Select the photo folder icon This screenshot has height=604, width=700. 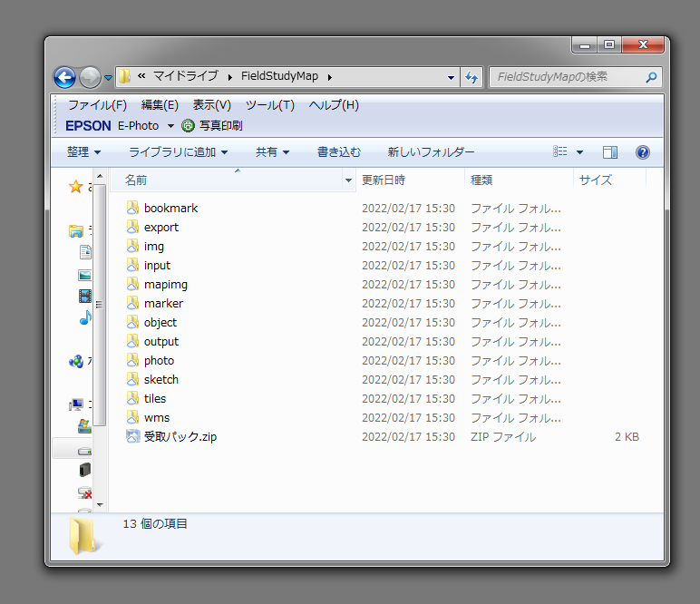[x=132, y=360]
